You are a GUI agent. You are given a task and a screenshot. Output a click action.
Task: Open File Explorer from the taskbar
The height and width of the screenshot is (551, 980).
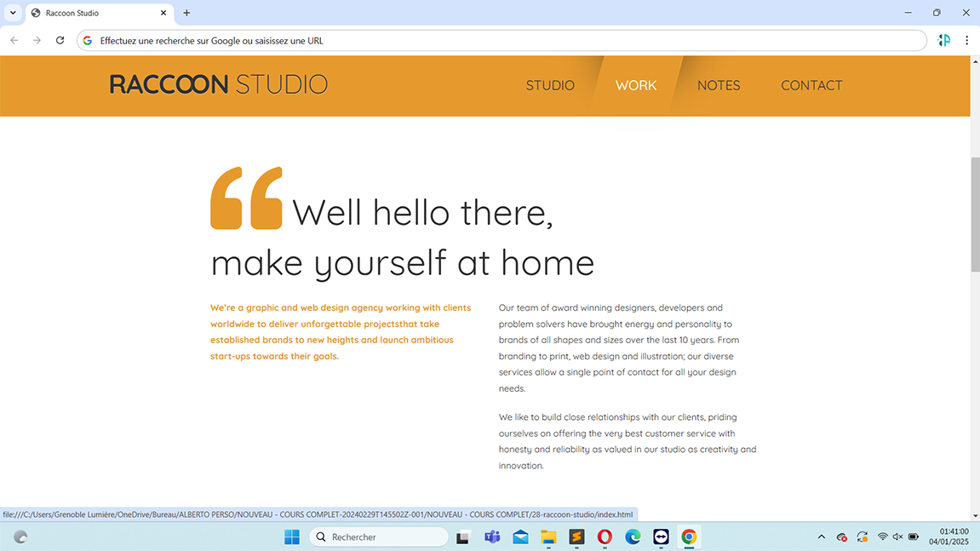(x=548, y=537)
